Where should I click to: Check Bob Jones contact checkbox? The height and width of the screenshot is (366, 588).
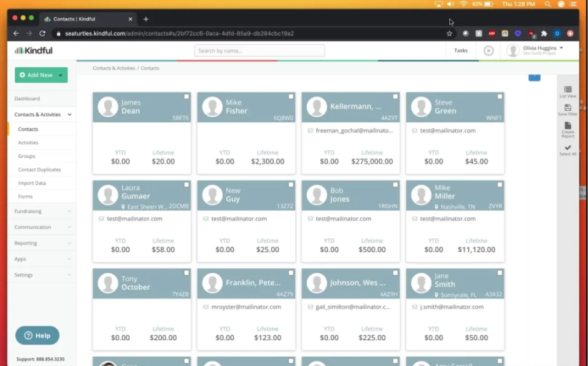click(x=395, y=185)
